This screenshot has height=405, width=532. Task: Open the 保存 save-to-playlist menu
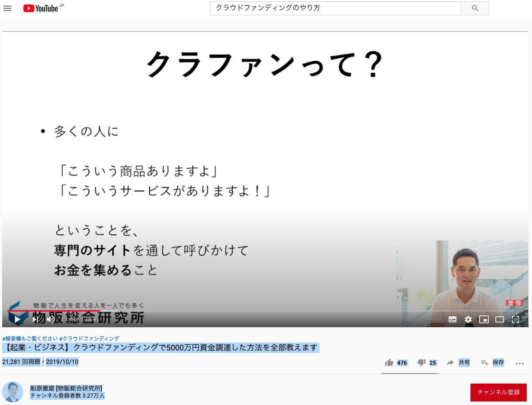(493, 363)
